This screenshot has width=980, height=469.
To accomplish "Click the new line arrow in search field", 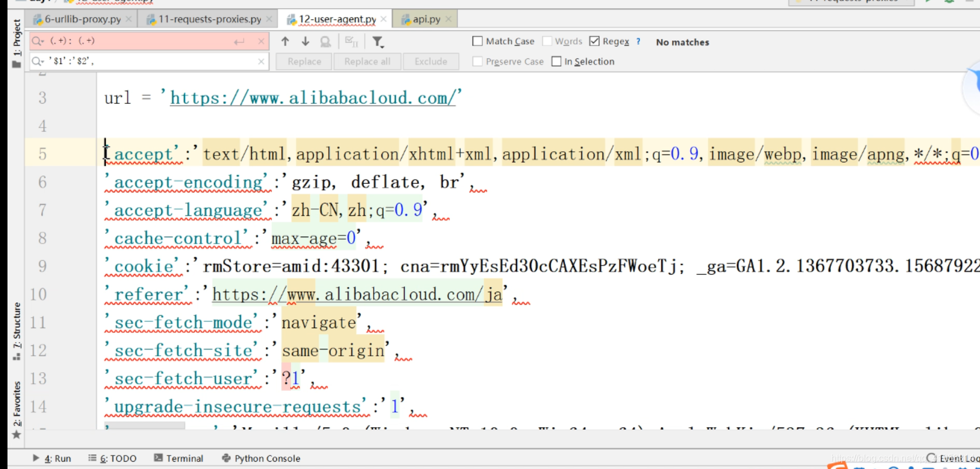I will pos(239,42).
